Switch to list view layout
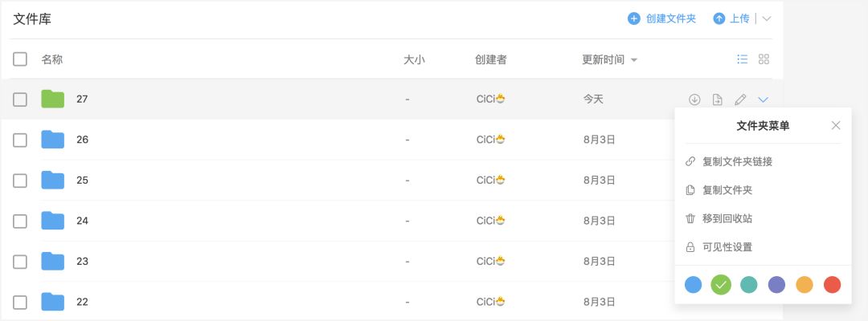Viewport: 868px width, 321px height. [x=743, y=59]
